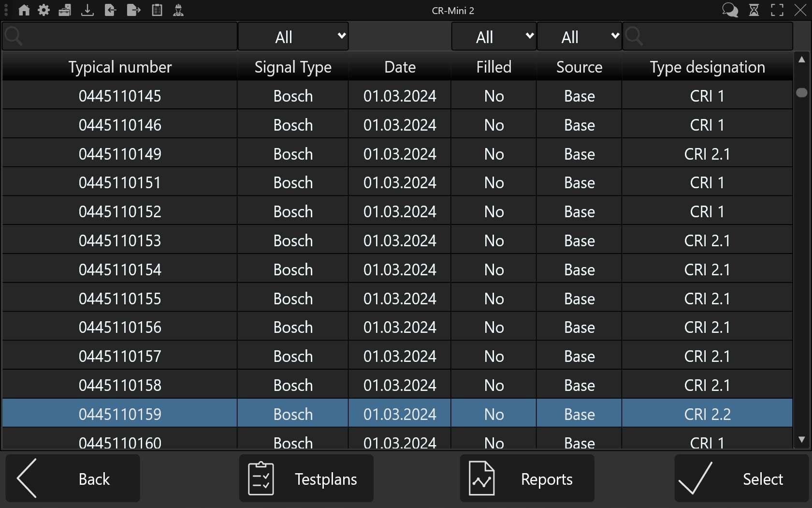Click the download arrow icon
Image resolution: width=812 pixels, height=508 pixels.
[87, 10]
